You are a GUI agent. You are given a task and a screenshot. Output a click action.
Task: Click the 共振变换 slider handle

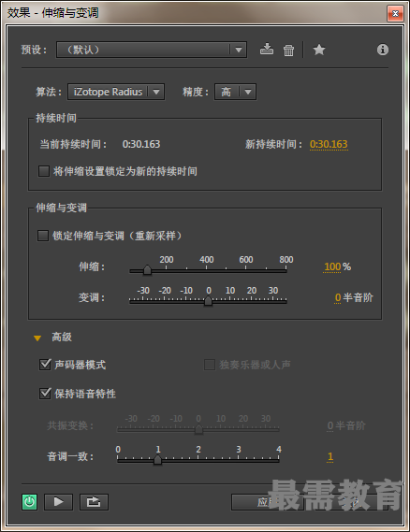[x=198, y=429]
